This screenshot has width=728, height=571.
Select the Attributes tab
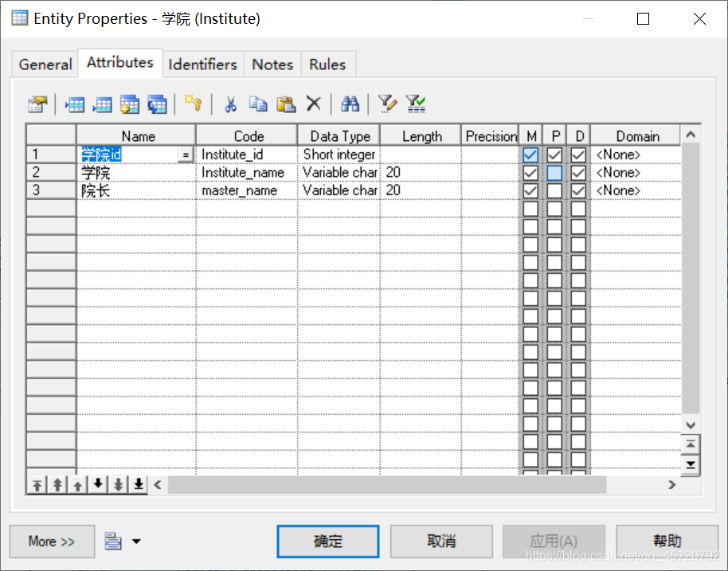120,62
